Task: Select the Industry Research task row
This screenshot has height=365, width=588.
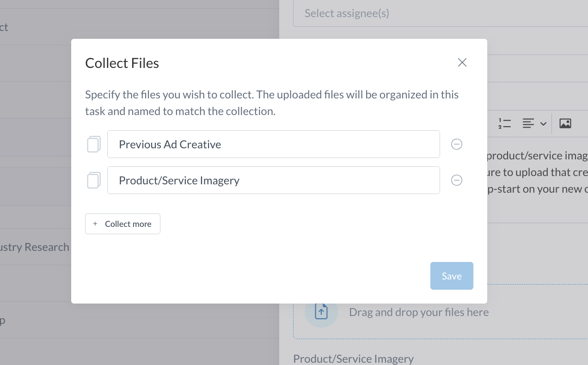Action: (x=35, y=247)
